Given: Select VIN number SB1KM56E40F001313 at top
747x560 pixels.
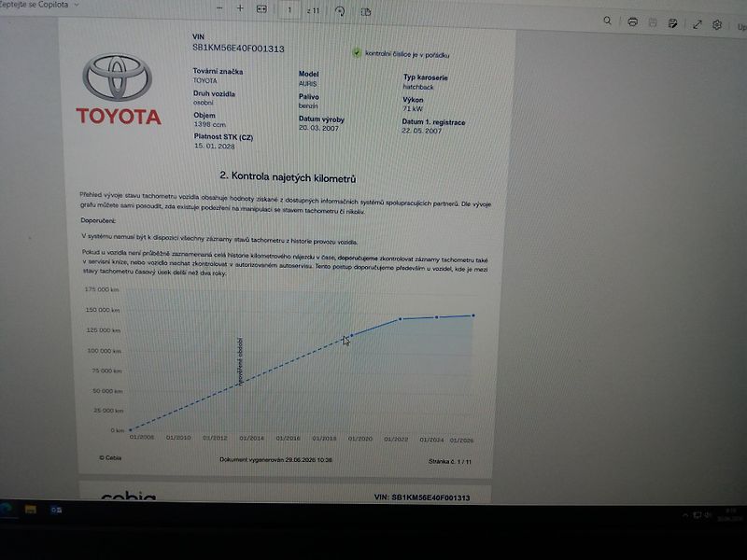Looking at the screenshot, I should pyautogui.click(x=238, y=49).
